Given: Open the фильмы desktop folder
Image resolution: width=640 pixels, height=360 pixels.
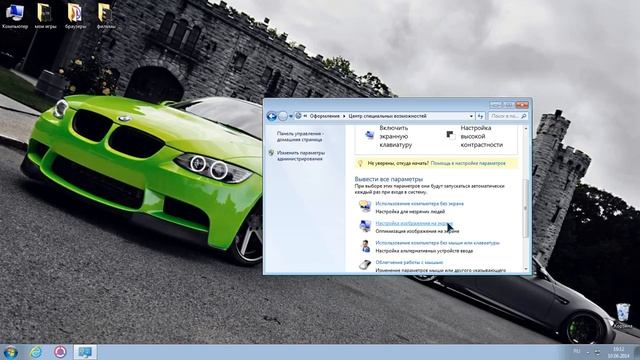Looking at the screenshot, I should [x=105, y=16].
